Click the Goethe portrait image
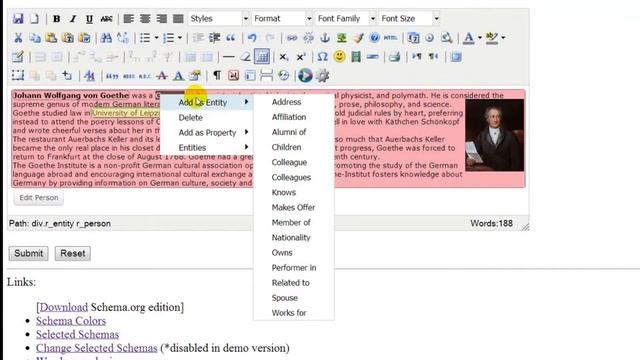This screenshot has height=360, width=640. pyautogui.click(x=494, y=136)
